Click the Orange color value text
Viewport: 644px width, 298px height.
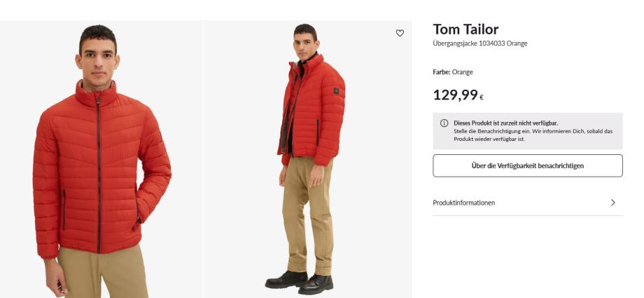click(463, 72)
